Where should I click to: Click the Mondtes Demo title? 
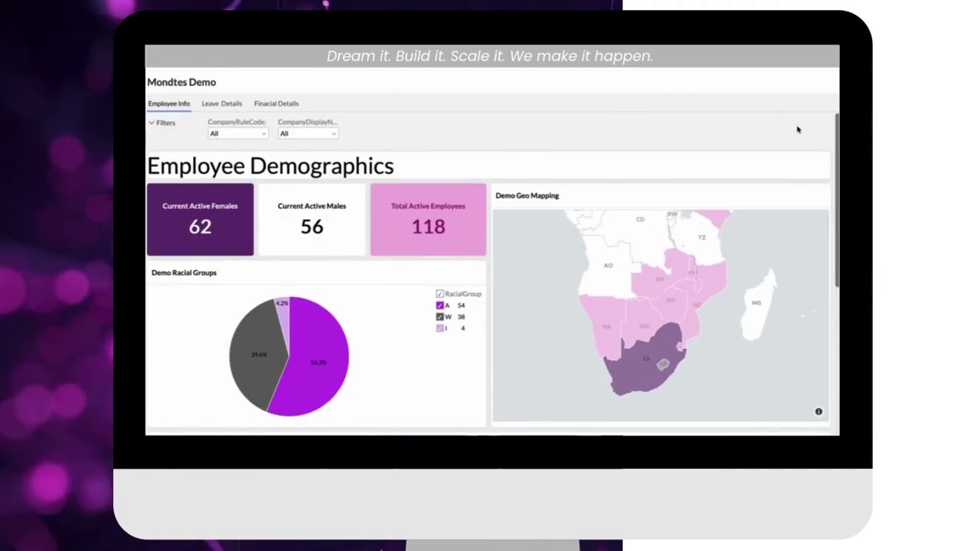[181, 82]
